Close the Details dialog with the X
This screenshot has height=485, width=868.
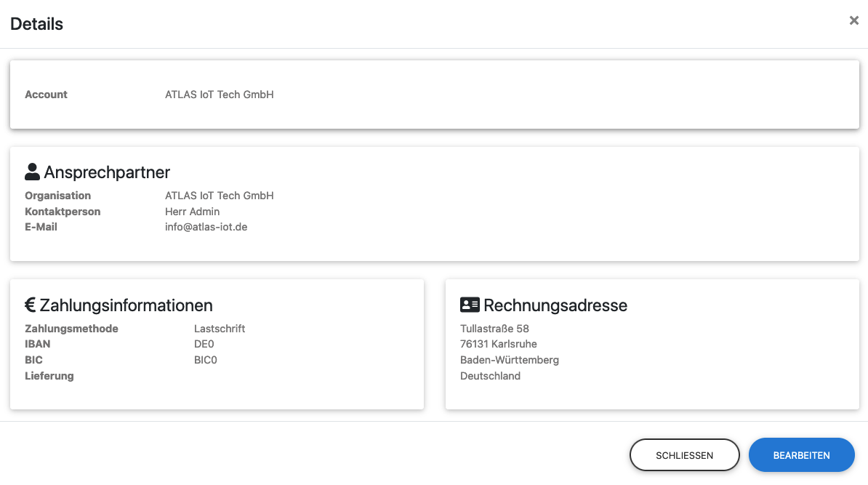point(854,21)
